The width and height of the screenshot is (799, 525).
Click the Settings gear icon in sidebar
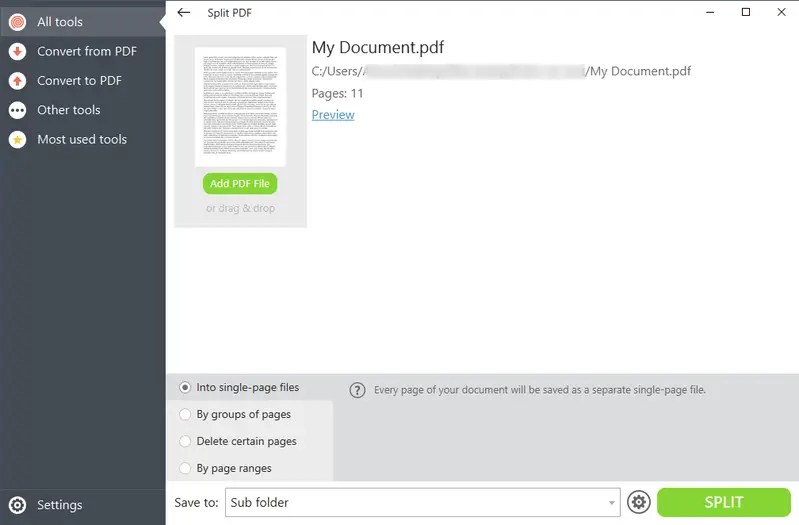(x=17, y=505)
